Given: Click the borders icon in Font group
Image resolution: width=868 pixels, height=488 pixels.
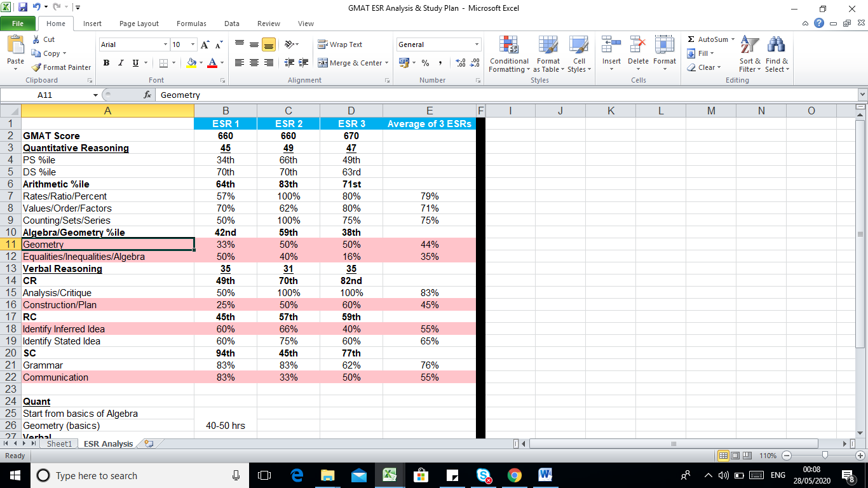Looking at the screenshot, I should (x=163, y=63).
